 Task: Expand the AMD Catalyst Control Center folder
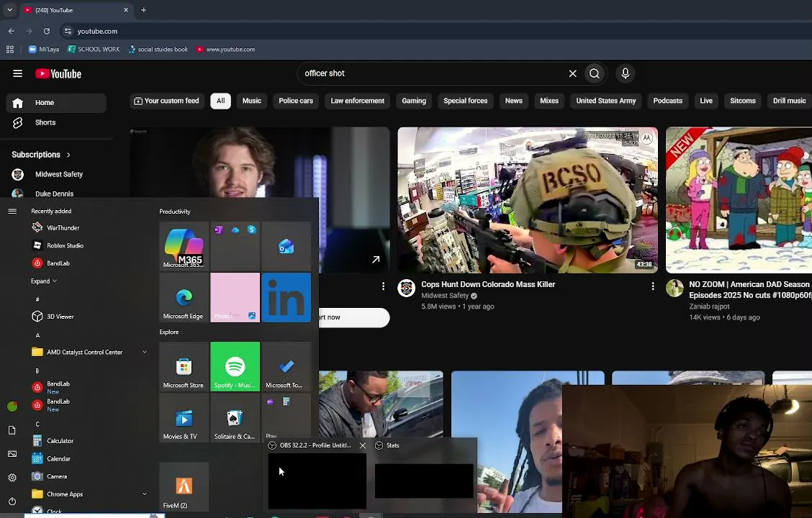[x=91, y=352]
